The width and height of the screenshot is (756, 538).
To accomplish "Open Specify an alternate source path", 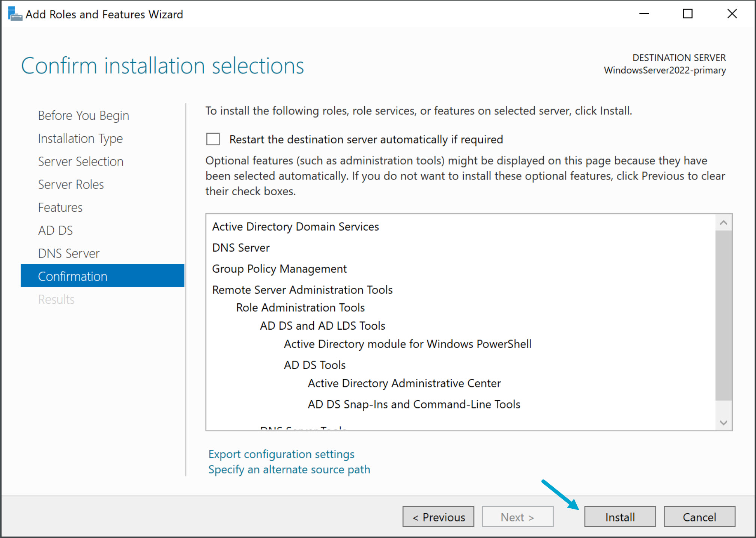I will pyautogui.click(x=289, y=469).
